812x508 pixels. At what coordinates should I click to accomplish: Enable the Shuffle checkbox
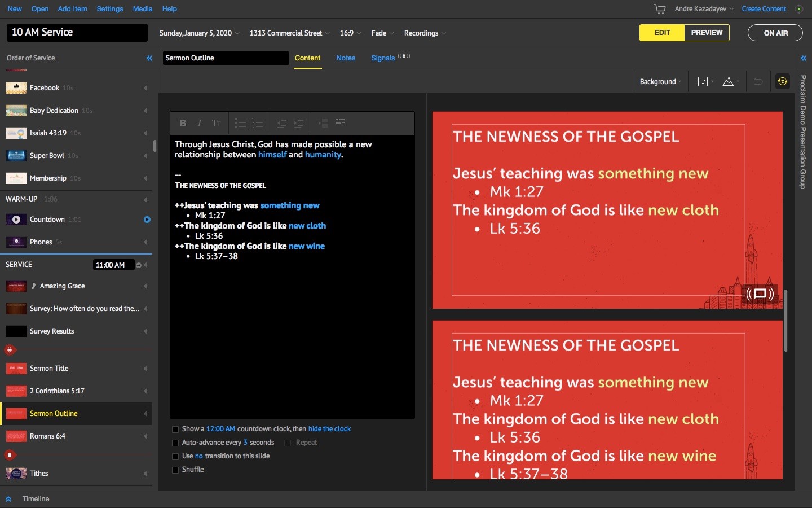[175, 470]
